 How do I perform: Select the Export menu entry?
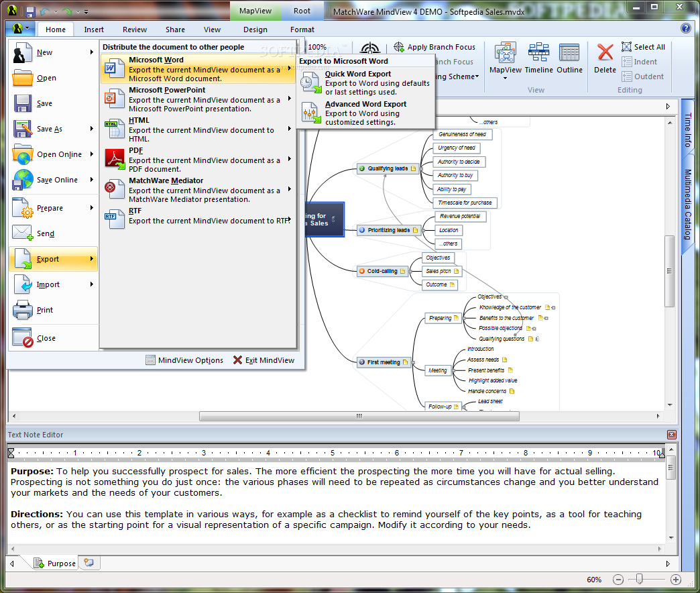coord(53,259)
